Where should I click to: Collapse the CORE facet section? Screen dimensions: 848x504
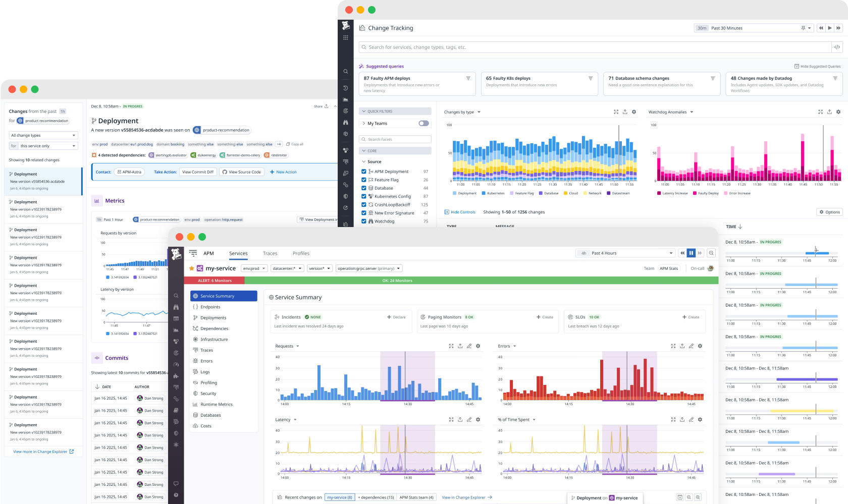pyautogui.click(x=395, y=151)
